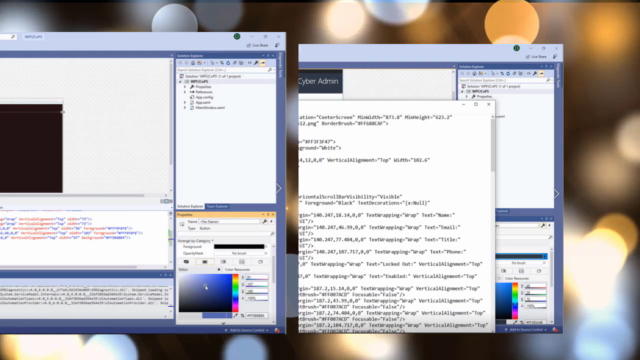Switch to Editor tab in left brush editor
This screenshot has height=360, width=640.
200,269
